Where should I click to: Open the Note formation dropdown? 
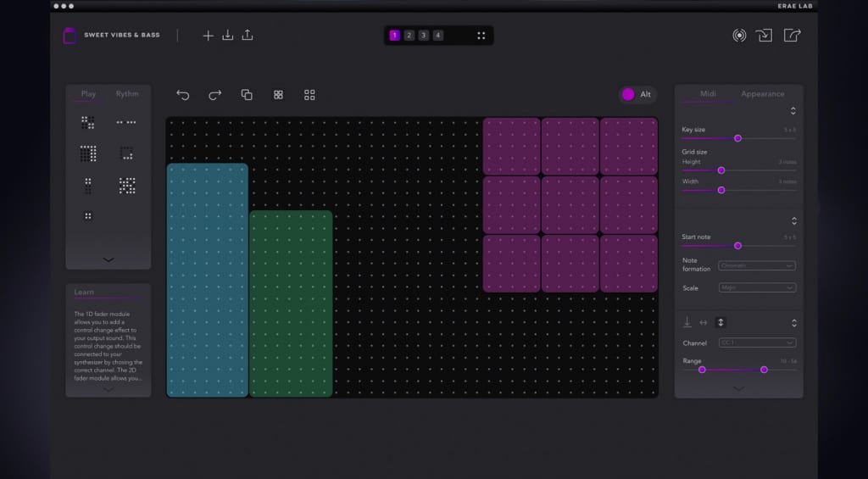pos(757,265)
